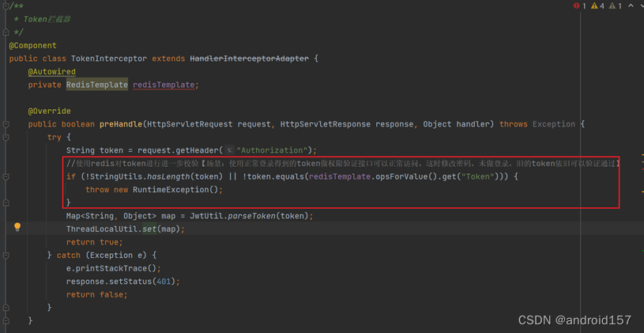Click the struck-through HandlerInterceptorAdapter class
The image size is (644, 333).
click(x=250, y=59)
